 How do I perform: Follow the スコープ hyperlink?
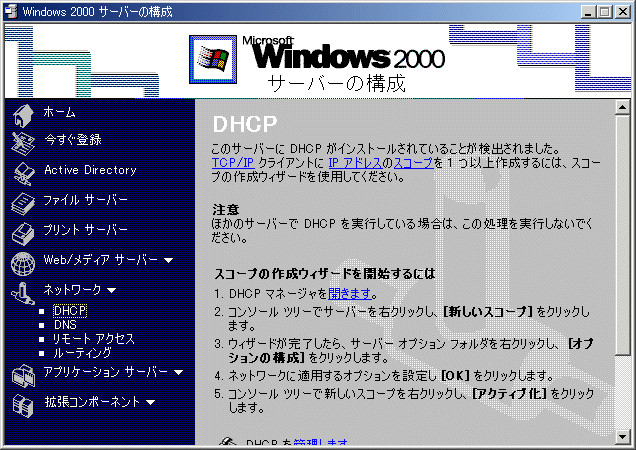pyautogui.click(x=414, y=163)
